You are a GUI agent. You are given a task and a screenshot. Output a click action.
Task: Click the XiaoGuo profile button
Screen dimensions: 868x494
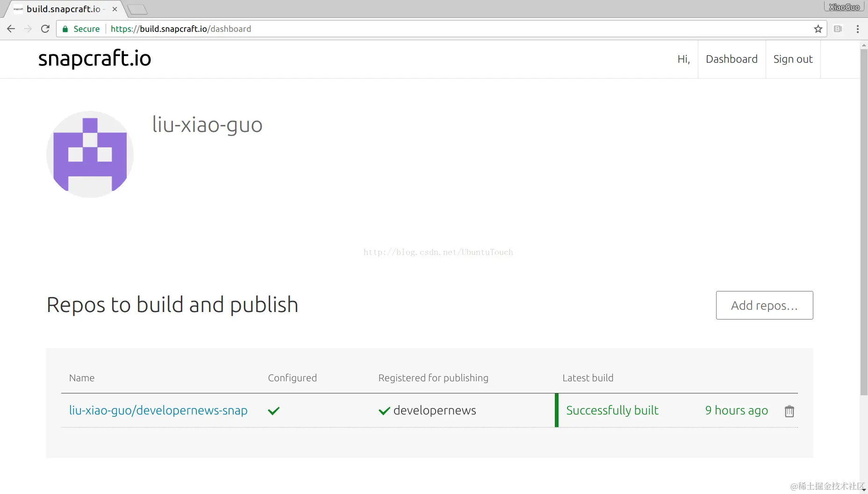click(844, 7)
